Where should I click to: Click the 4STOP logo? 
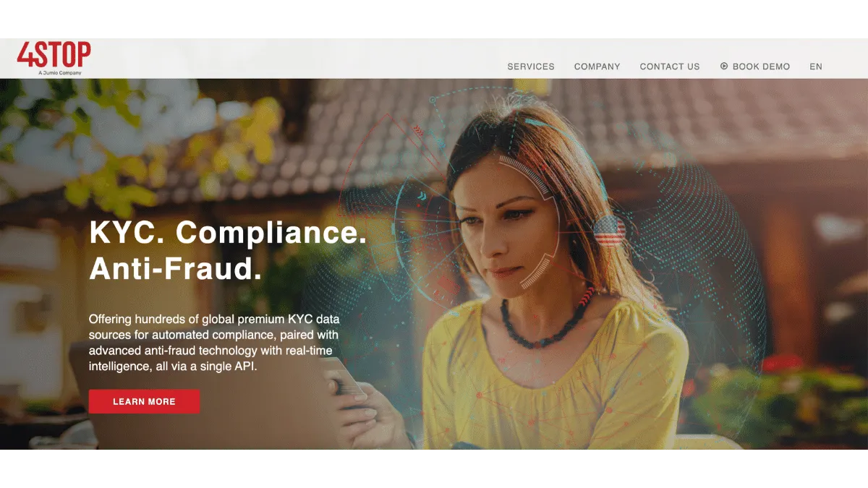tap(54, 58)
